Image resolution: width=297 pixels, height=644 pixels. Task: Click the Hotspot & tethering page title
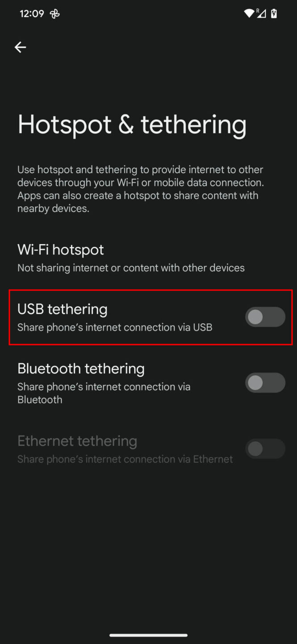(132, 124)
